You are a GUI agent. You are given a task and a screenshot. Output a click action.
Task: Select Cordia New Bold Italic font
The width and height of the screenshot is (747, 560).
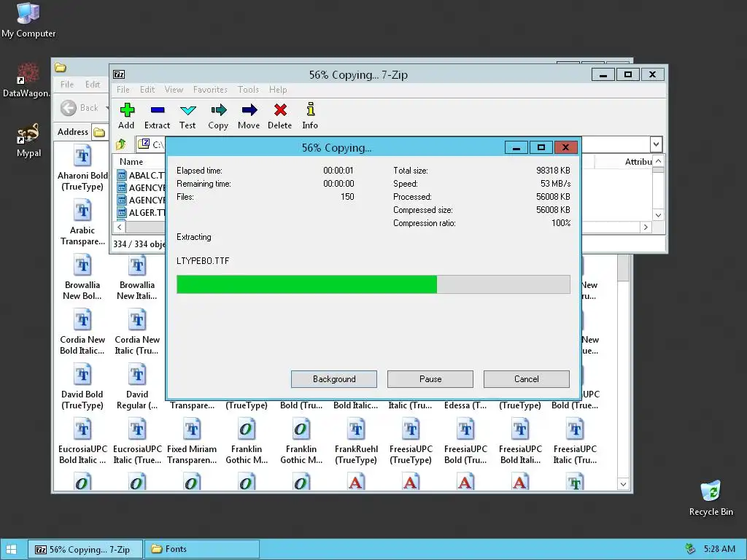tap(82, 332)
